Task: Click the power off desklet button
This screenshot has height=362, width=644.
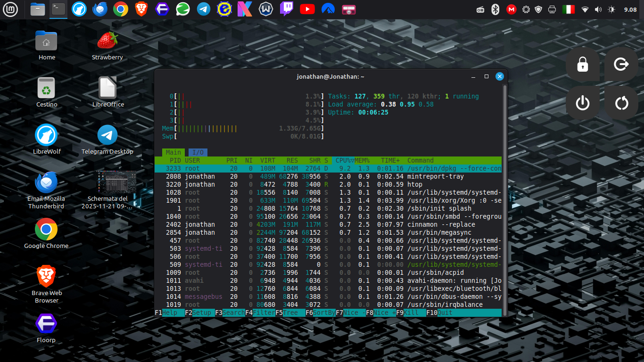Action: 583,103
